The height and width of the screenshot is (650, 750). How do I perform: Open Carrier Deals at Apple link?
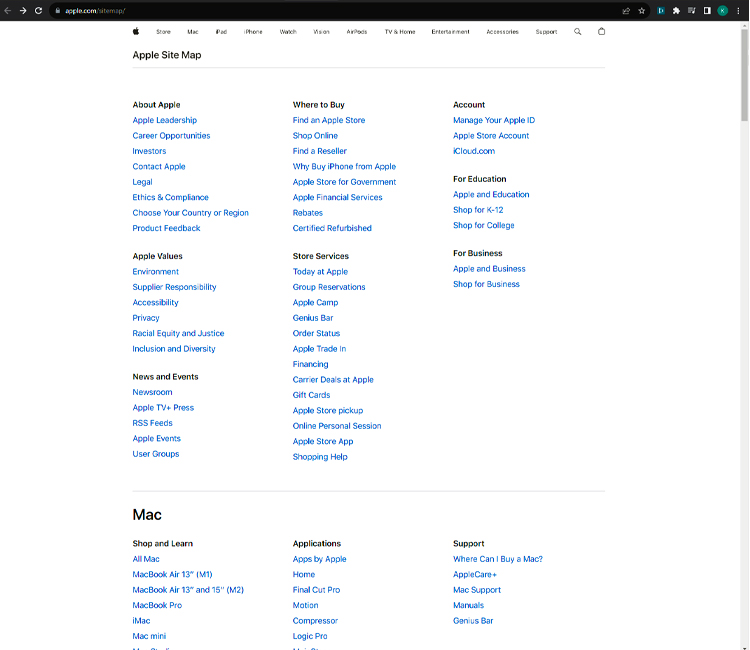point(333,380)
